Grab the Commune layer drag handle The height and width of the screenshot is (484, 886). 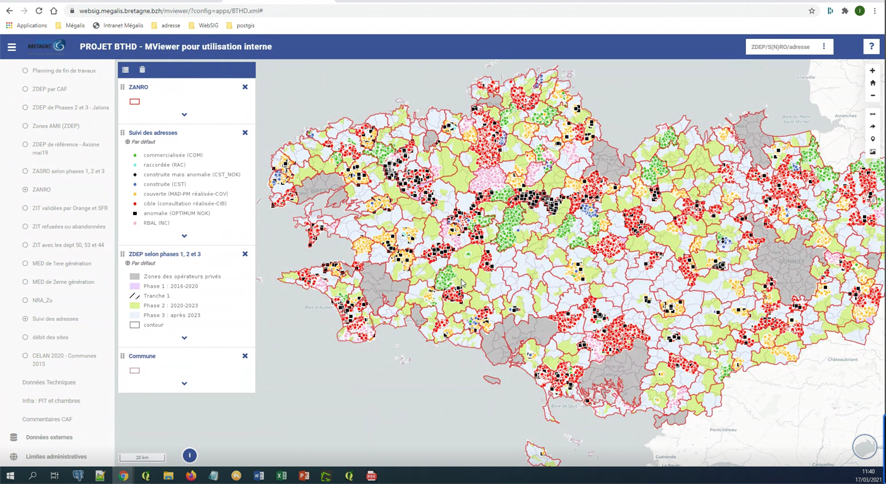(x=123, y=356)
